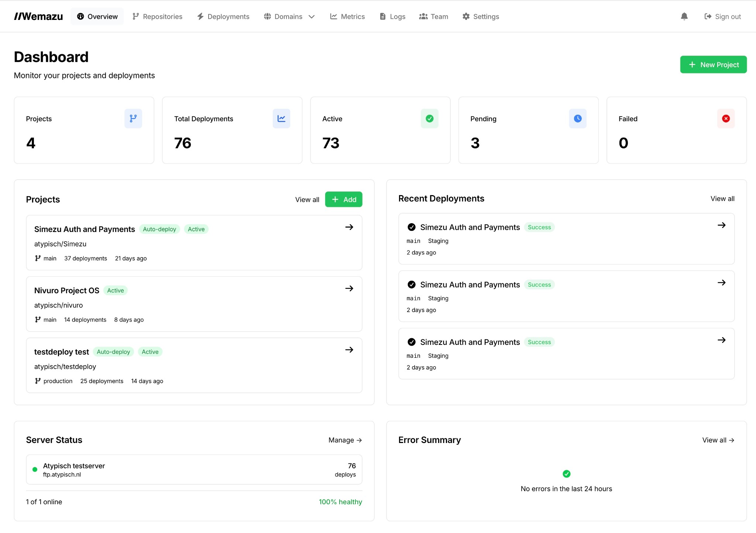Click the Team people icon
The height and width of the screenshot is (533, 756).
tap(423, 16)
